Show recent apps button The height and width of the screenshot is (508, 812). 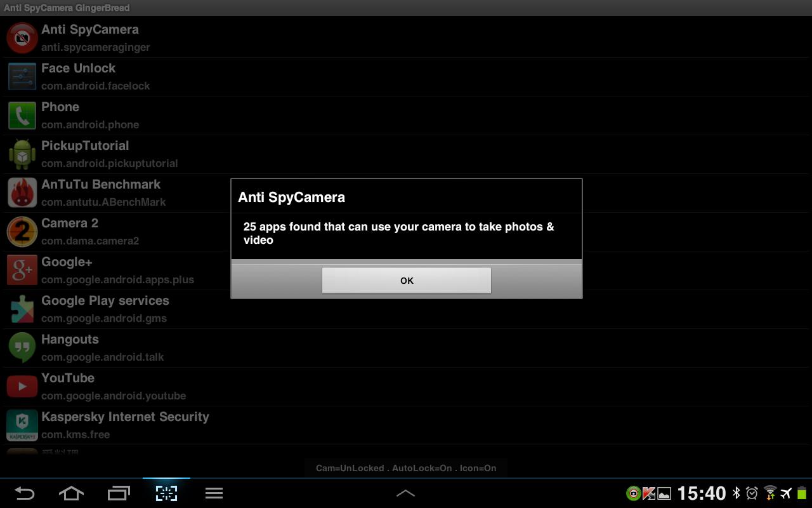tap(119, 493)
